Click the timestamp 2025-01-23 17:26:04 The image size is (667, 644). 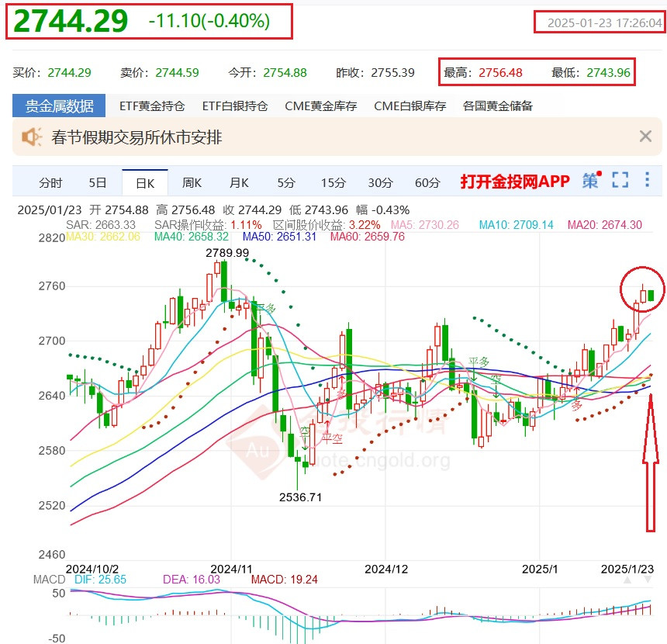point(604,23)
